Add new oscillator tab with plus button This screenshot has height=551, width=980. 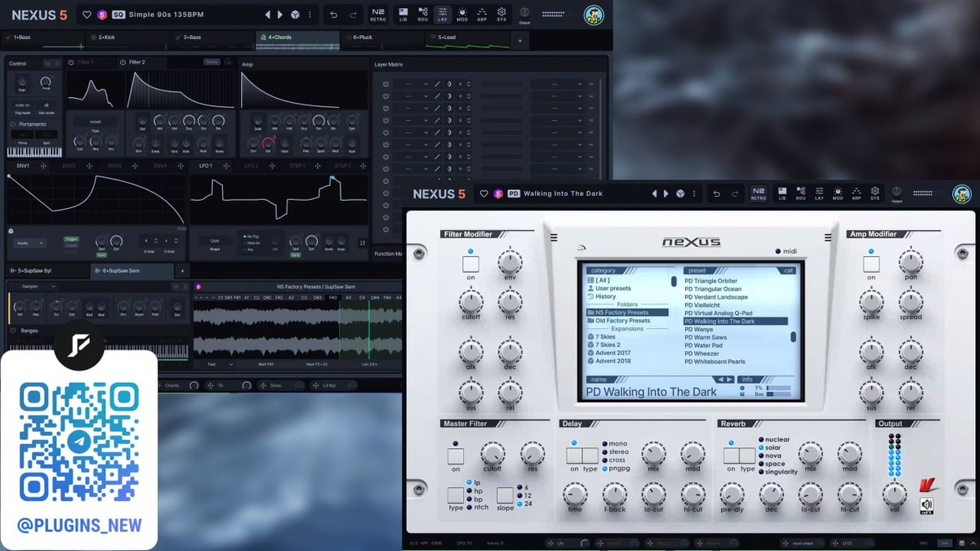point(182,270)
